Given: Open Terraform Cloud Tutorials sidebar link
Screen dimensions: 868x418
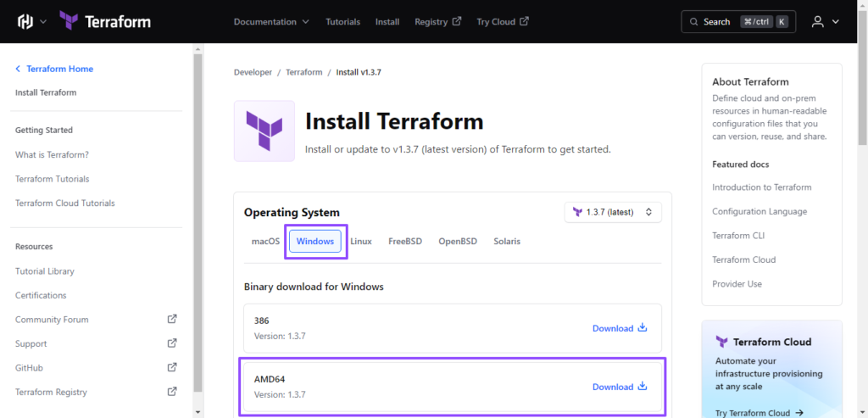Looking at the screenshot, I should pos(64,203).
